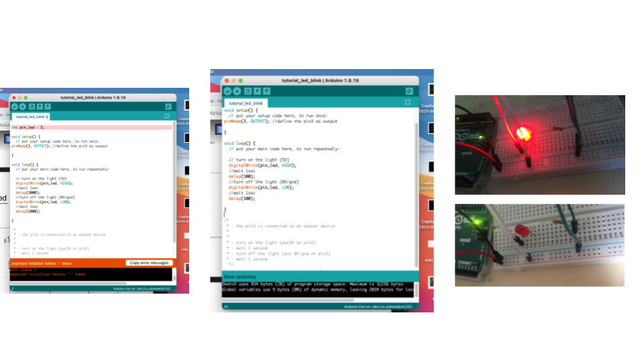The image size is (644, 362).
Task: Click 'Copy error messages' button
Action: pyautogui.click(x=149, y=263)
